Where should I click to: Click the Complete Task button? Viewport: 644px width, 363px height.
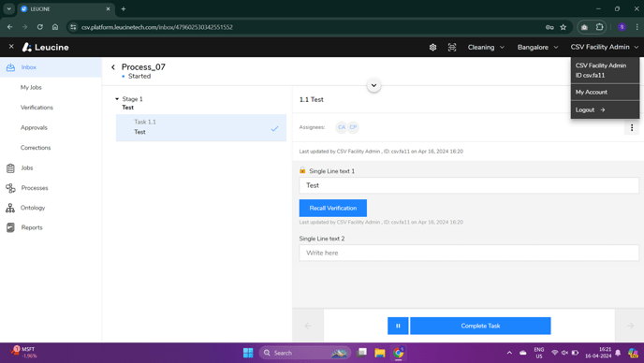[480, 326]
